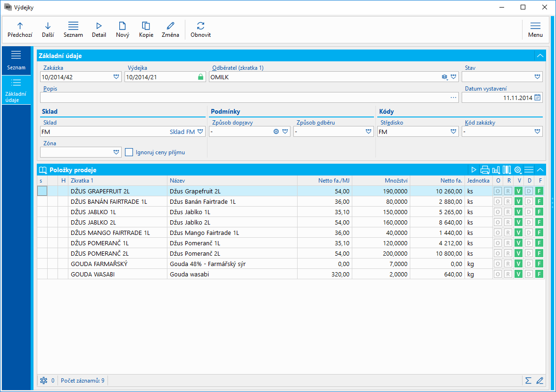Expand the Zóna dropdown list
Screen dimensions: 556x392
point(116,152)
